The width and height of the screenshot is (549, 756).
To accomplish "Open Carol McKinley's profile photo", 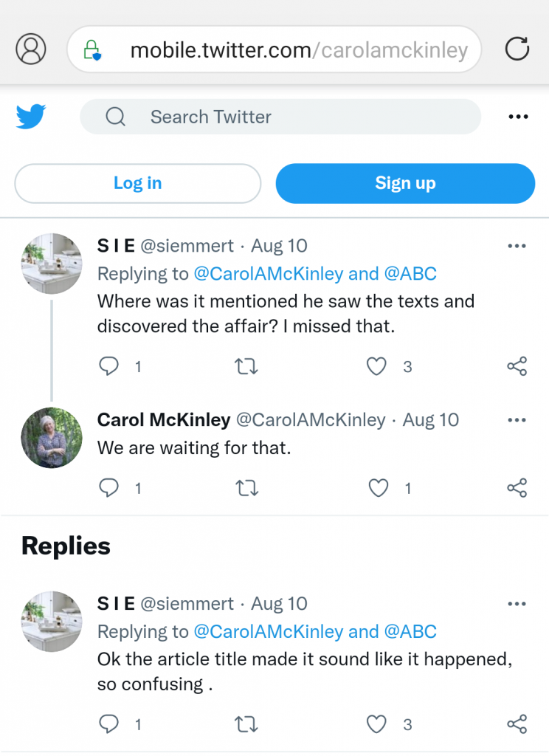I will pyautogui.click(x=51, y=438).
